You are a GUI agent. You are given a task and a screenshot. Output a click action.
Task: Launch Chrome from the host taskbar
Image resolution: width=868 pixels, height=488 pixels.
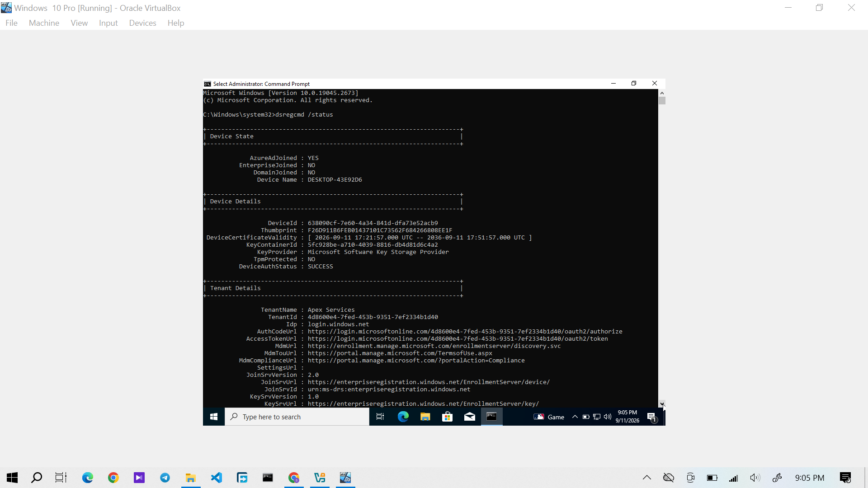tap(113, 478)
